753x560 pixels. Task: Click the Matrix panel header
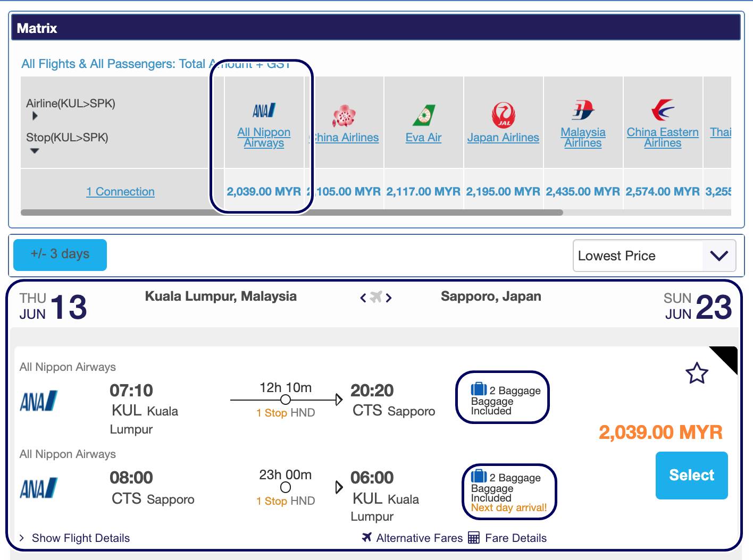pos(376,28)
